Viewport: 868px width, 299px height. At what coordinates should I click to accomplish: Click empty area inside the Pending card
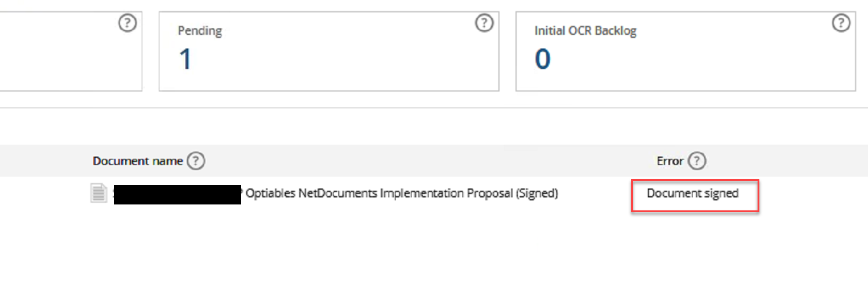(x=354, y=59)
